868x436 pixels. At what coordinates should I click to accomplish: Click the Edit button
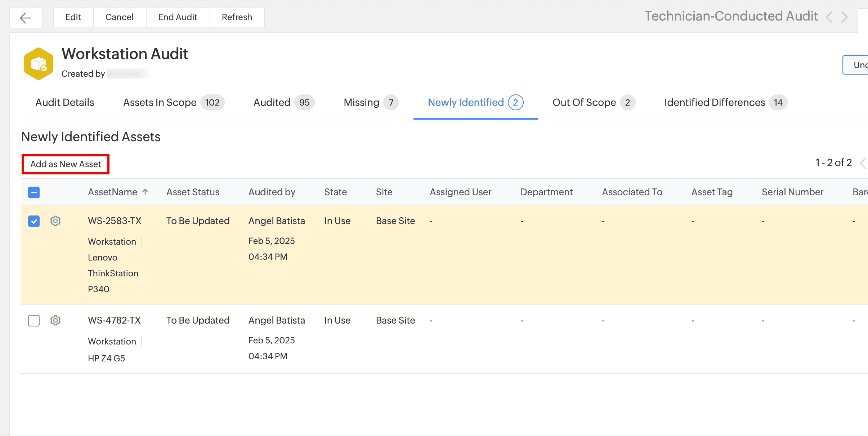[x=73, y=17]
